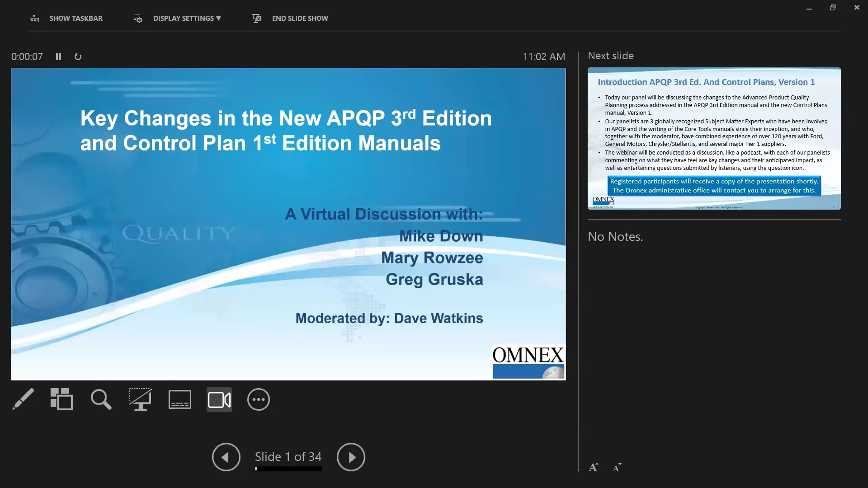The width and height of the screenshot is (868, 488).
Task: Zoom into the slide with the magnifier tool
Action: click(x=101, y=400)
